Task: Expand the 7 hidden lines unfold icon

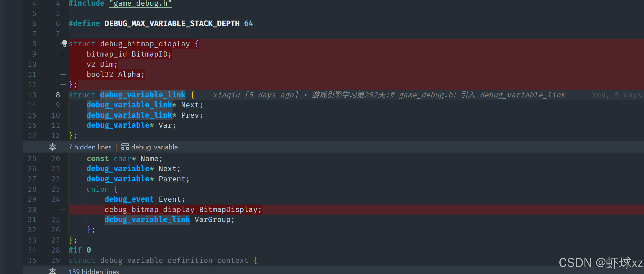Action: coord(53,147)
